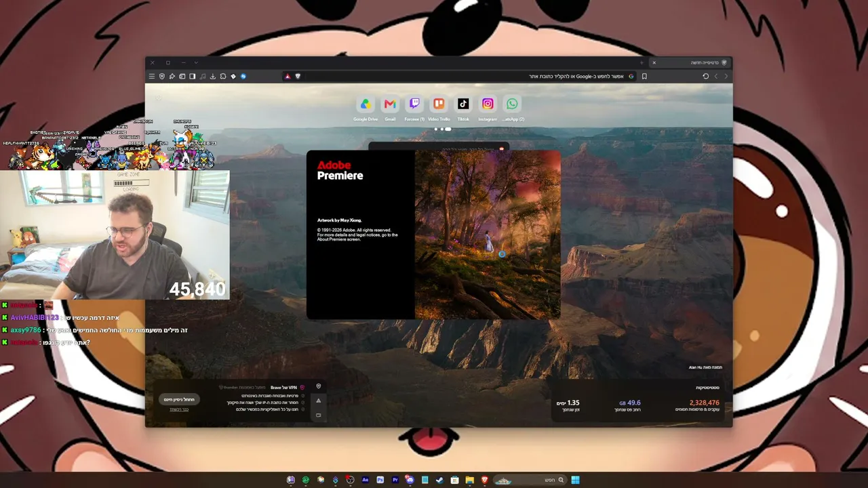Bookmark this page in Brave

pos(644,77)
